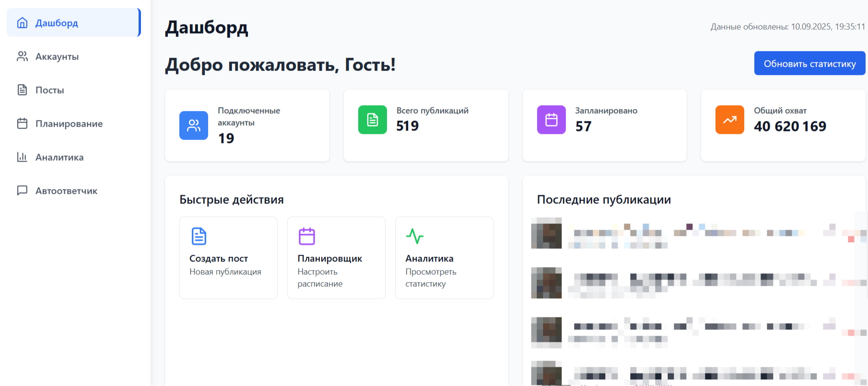Click Добро пожаловать, Гость! heading
The image size is (868, 386).
(281, 64)
